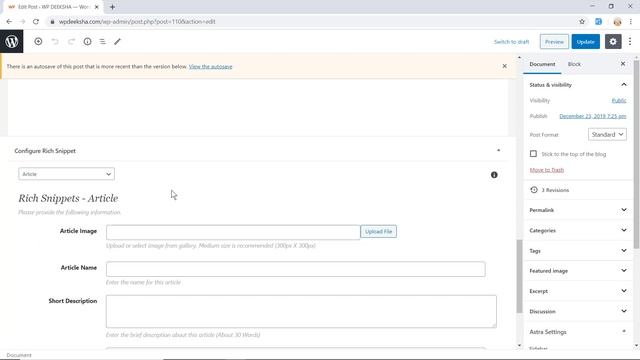Toggle the settings gear sidebar
The image size is (640, 360).
(x=613, y=42)
